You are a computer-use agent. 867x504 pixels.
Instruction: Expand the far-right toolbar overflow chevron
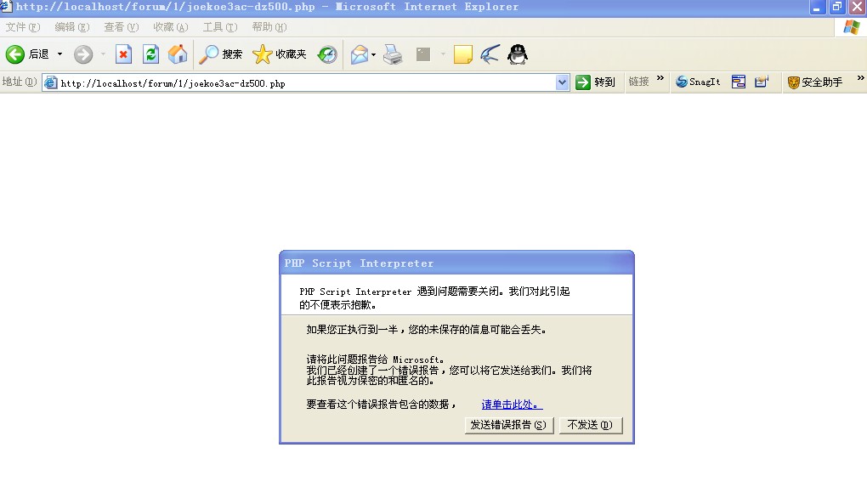coord(860,78)
